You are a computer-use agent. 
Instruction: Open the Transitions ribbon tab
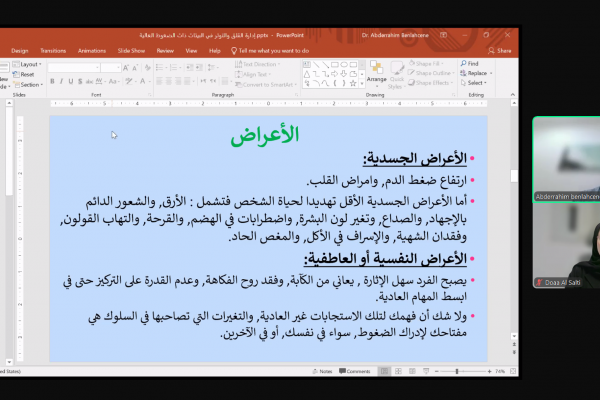click(x=52, y=49)
